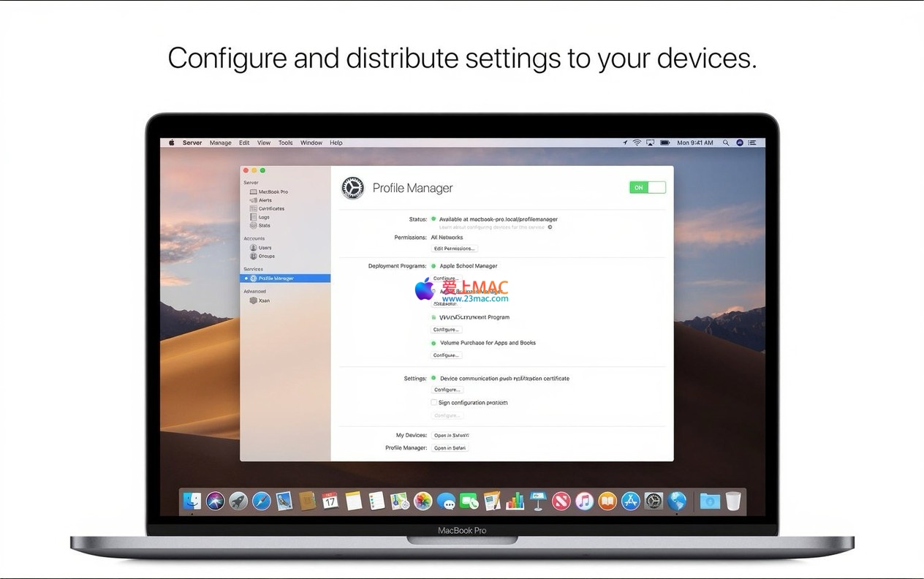
Task: Open the Manage menu
Action: pyautogui.click(x=220, y=143)
